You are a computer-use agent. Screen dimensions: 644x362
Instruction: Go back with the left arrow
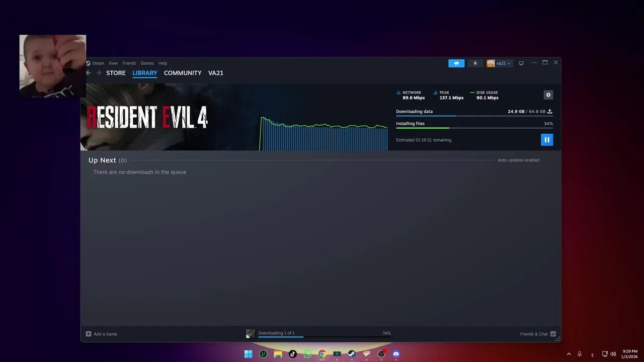tap(89, 73)
